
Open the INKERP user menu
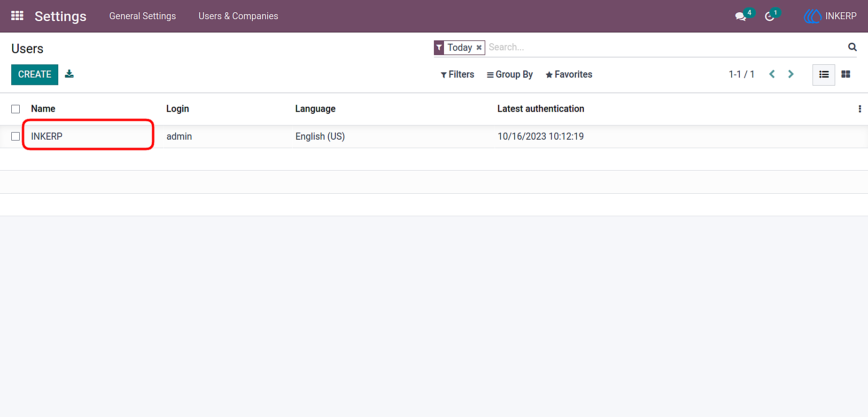tap(830, 16)
